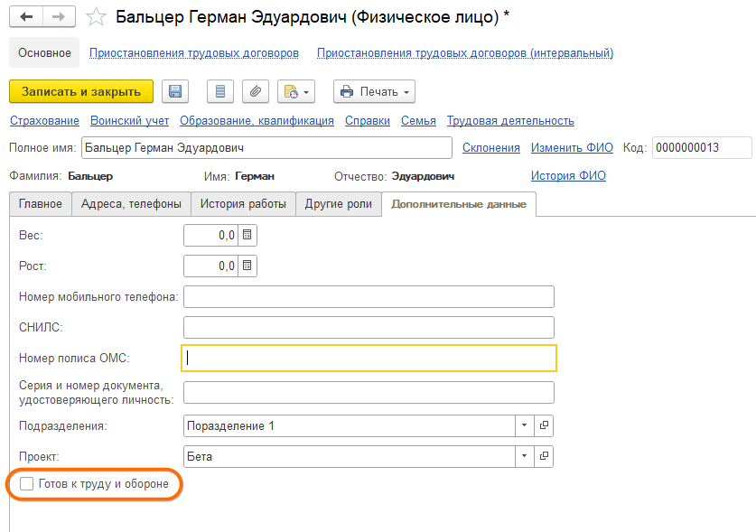Open the История ФИО link
The height and width of the screenshot is (532, 756).
tap(568, 175)
